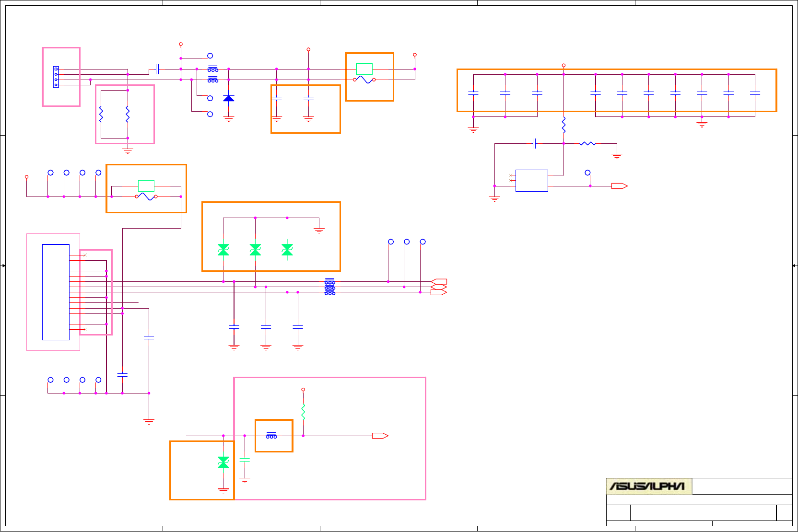Select upper ferrite bead near blue diode
The image size is (798, 532).
(213, 69)
